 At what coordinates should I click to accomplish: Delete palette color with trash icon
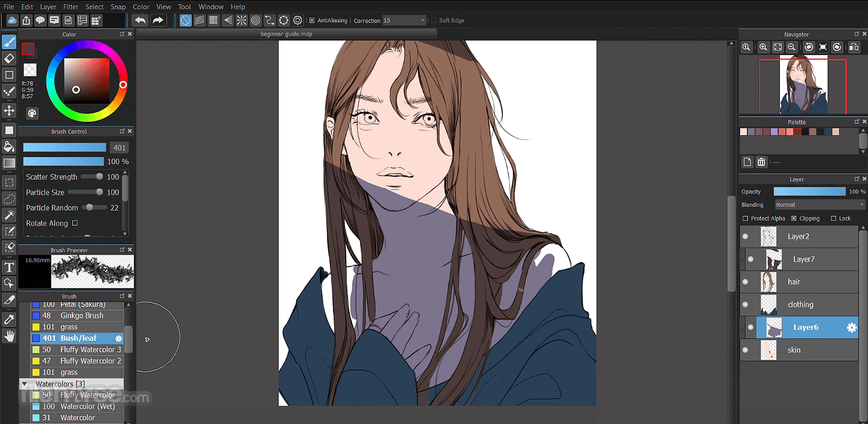(x=761, y=162)
